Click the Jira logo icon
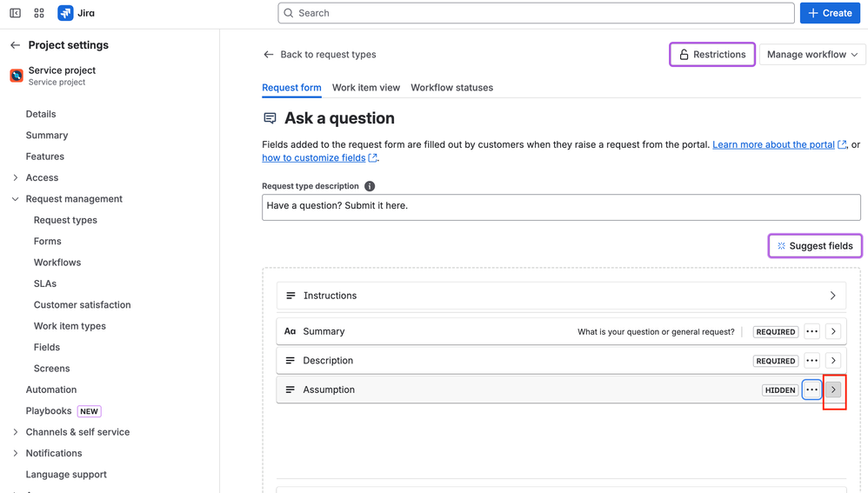Image resolution: width=868 pixels, height=493 pixels. 65,13
